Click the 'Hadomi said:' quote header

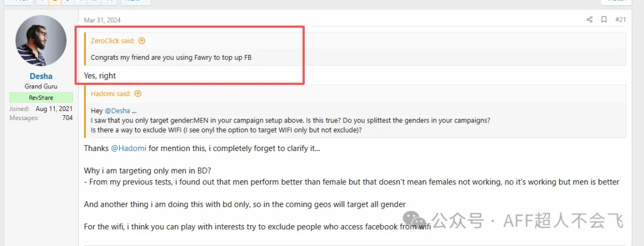[112, 94]
